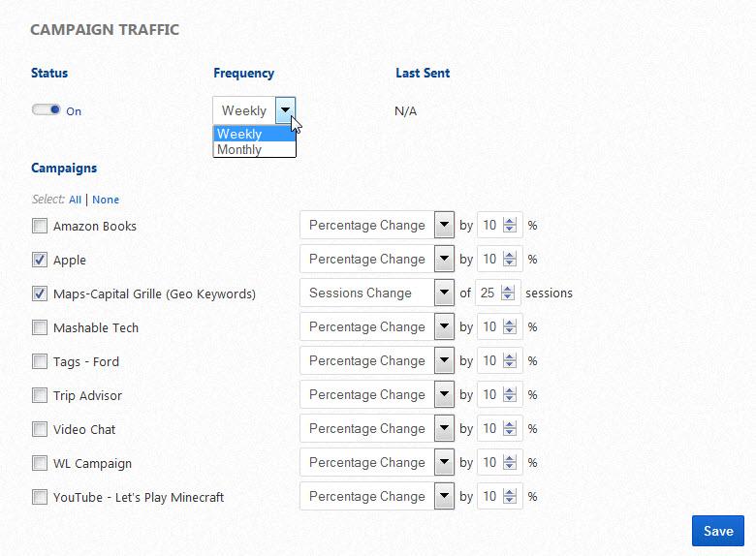Tick the Trip Advisor checkbox
This screenshot has width=756, height=556.
click(40, 395)
